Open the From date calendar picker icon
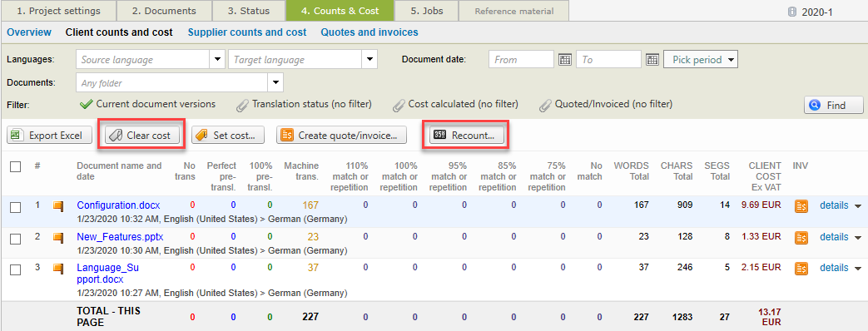 (564, 60)
